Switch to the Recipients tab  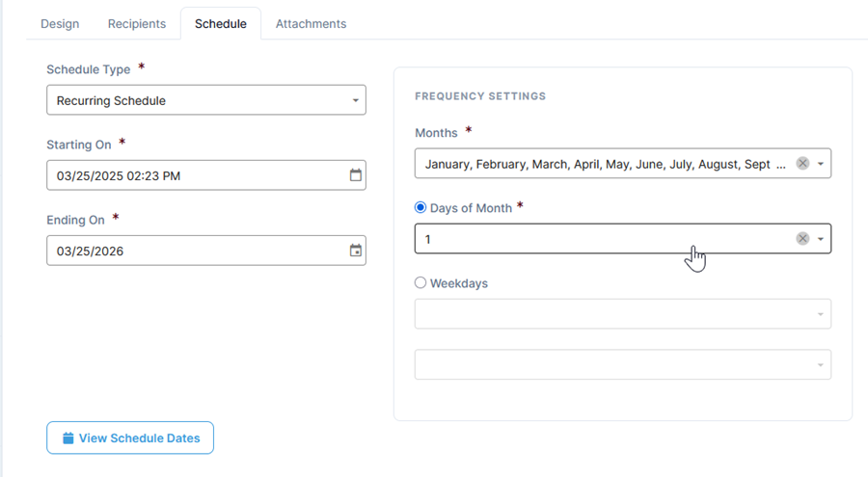[x=137, y=23]
